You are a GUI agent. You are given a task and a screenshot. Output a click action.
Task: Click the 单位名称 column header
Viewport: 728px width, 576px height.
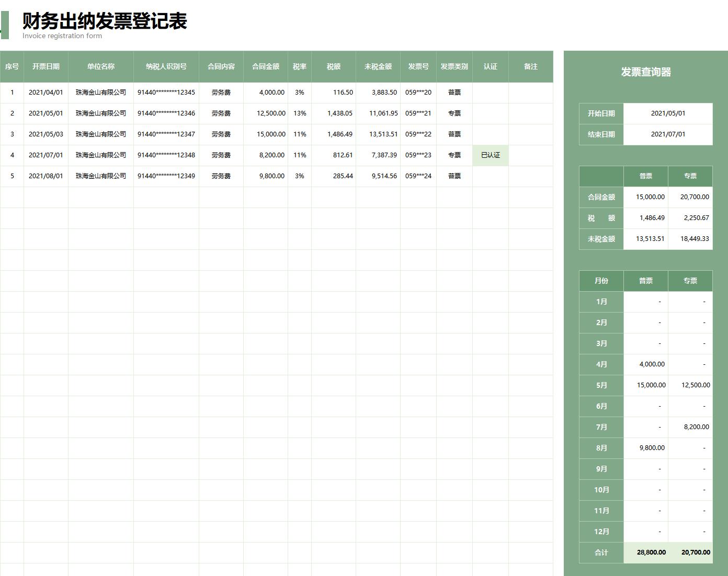(100, 66)
